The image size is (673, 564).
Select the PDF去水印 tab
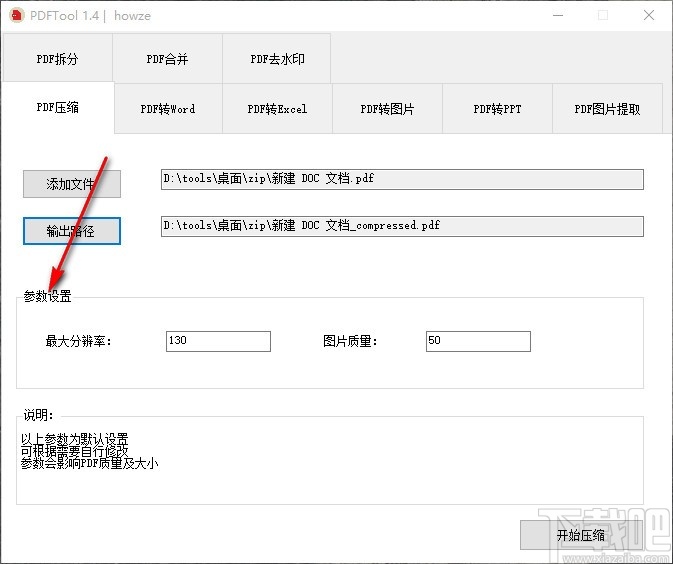pos(277,58)
